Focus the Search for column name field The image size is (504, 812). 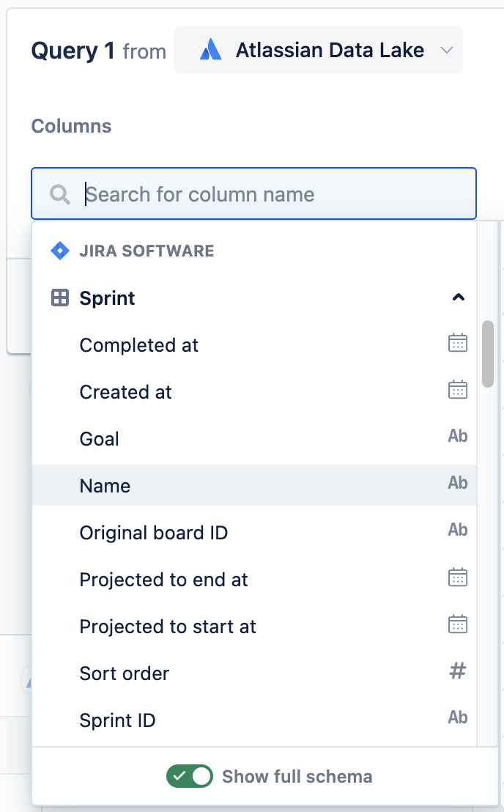[253, 193]
